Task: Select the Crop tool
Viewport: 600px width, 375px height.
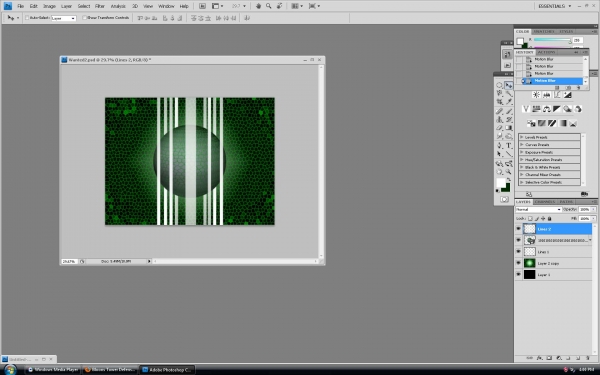Action: tap(500, 102)
